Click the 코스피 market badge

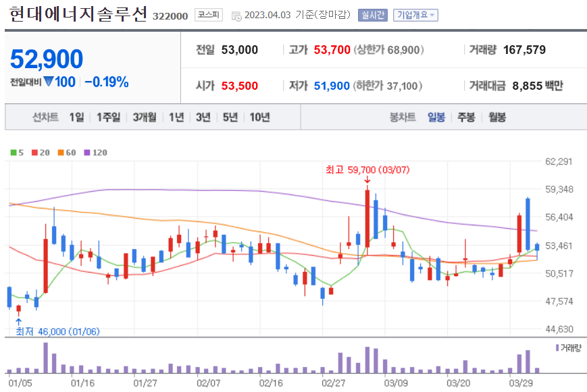[209, 15]
